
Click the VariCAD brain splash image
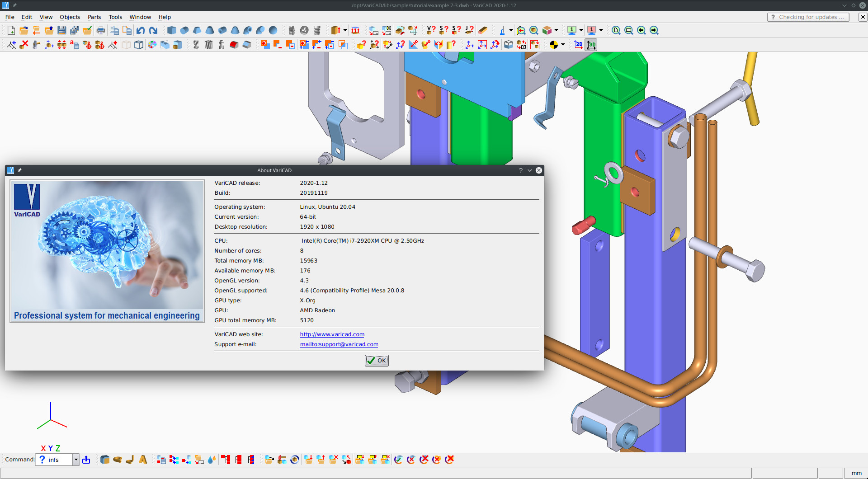point(107,251)
